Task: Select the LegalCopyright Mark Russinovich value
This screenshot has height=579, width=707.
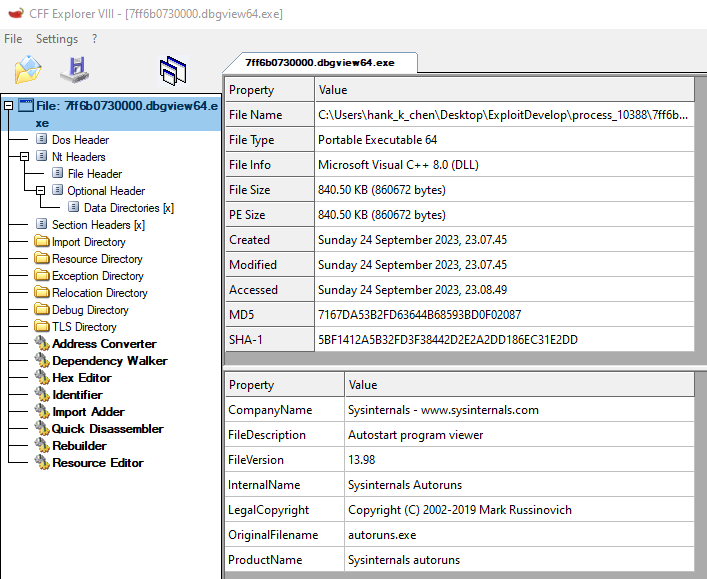Action: [x=519, y=510]
